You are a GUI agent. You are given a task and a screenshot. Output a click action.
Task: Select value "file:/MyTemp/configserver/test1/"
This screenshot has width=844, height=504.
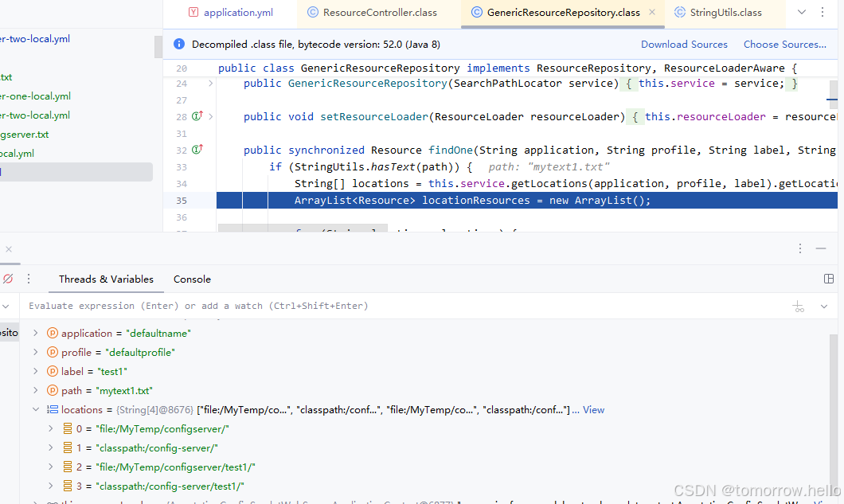[175, 467]
